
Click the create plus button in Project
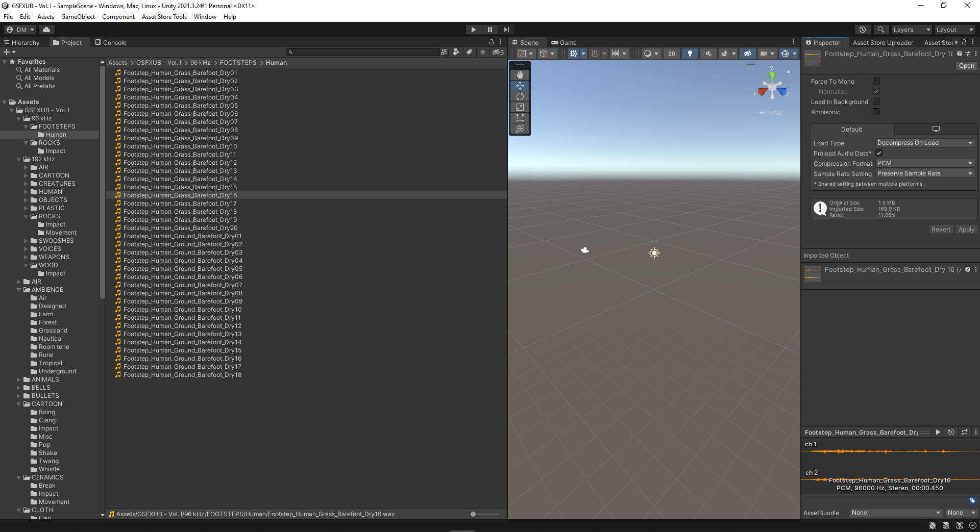tap(9, 52)
